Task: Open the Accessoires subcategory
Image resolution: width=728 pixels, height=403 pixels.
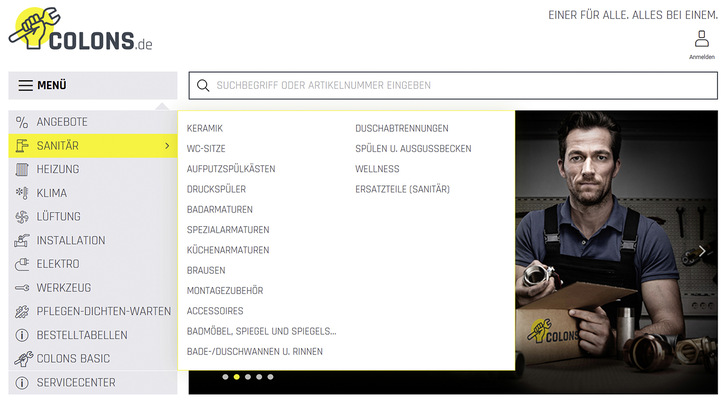Action: click(215, 311)
